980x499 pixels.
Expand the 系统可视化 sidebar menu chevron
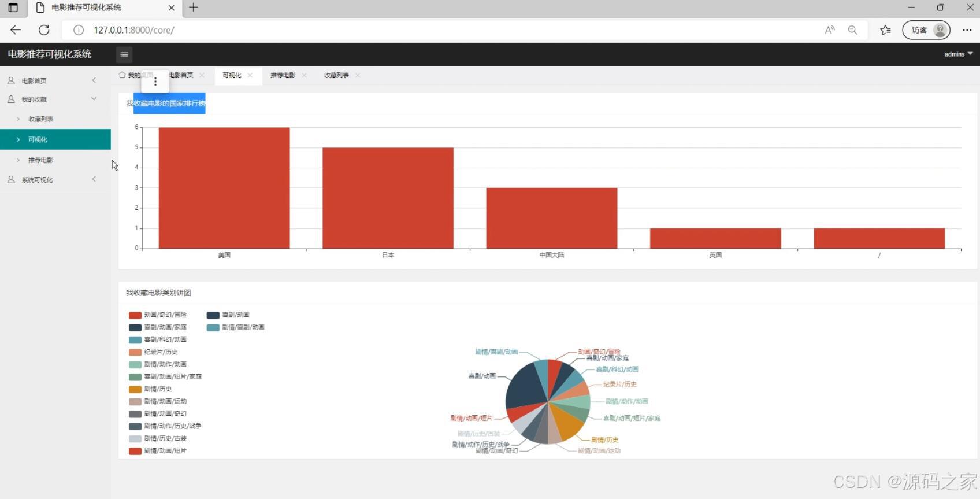pos(94,179)
